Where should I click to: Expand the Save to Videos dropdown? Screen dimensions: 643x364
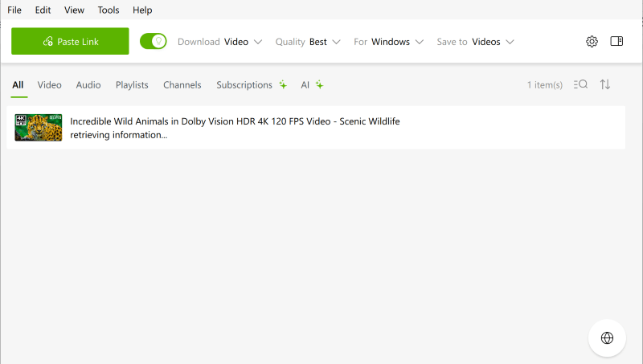click(475, 42)
